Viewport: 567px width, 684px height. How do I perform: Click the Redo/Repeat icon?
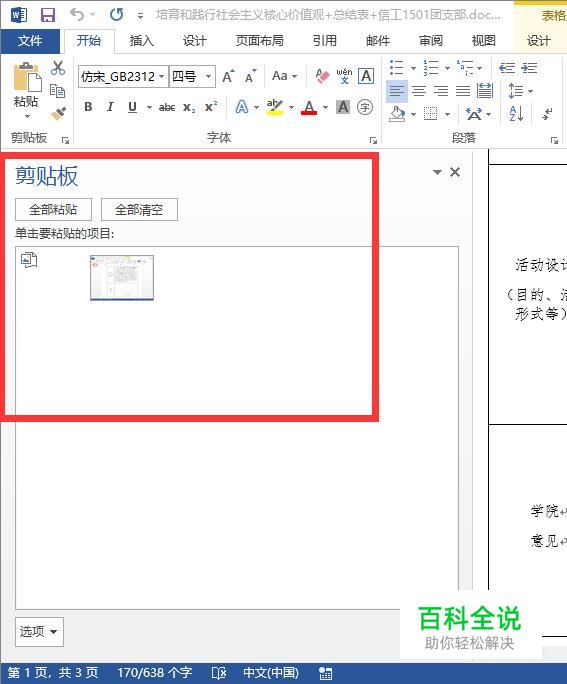(116, 15)
